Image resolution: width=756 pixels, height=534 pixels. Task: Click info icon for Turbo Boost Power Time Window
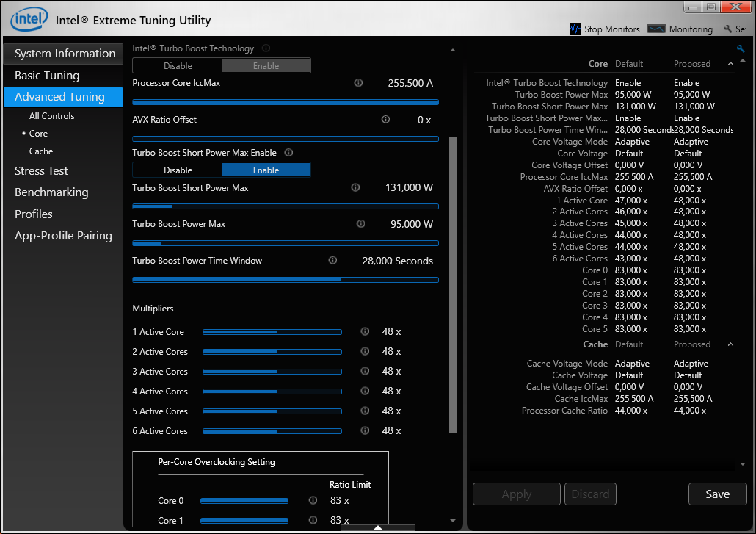click(332, 261)
